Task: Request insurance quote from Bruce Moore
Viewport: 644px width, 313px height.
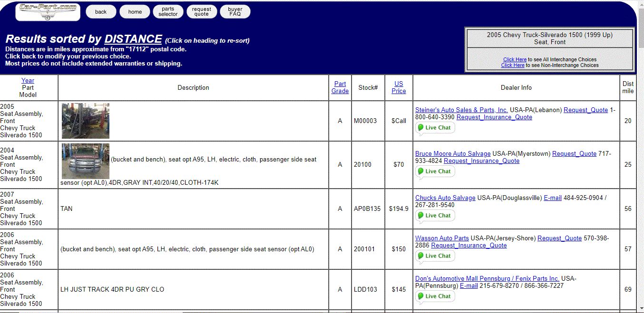Action: pyautogui.click(x=481, y=161)
